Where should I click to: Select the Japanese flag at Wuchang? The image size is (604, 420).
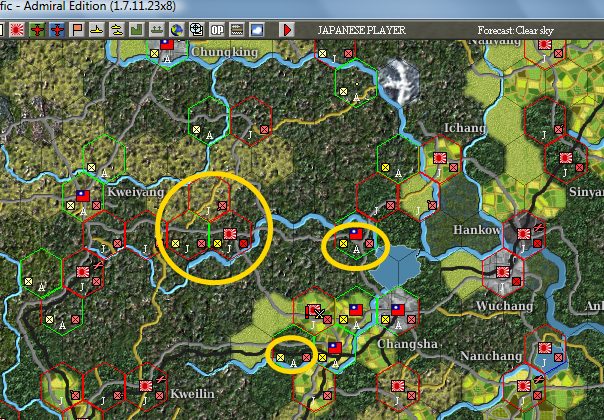(x=503, y=272)
